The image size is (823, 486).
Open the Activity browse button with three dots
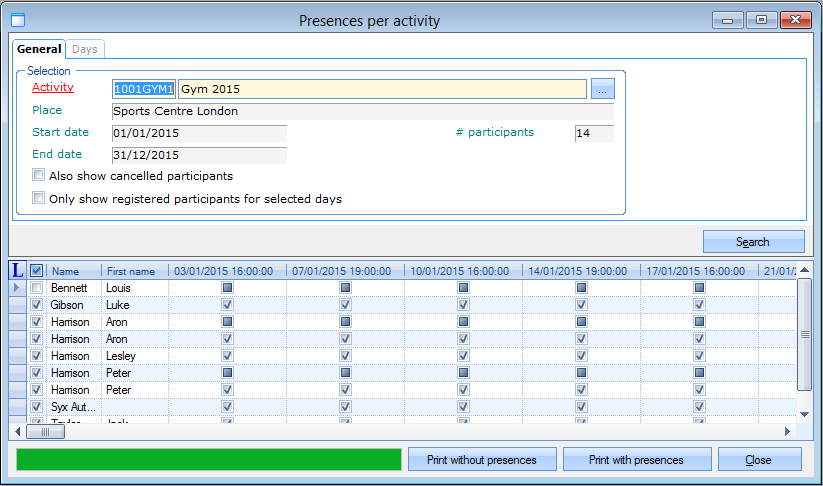(x=602, y=89)
